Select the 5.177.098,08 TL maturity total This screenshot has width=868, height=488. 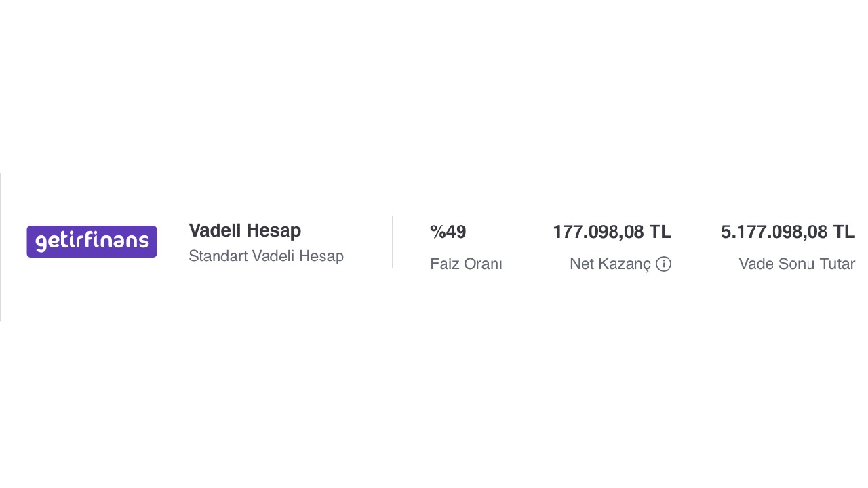[x=788, y=232]
